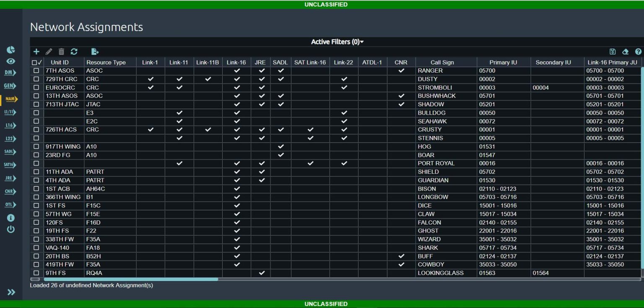
Task: Open the Help question mark icon
Action: (638, 51)
